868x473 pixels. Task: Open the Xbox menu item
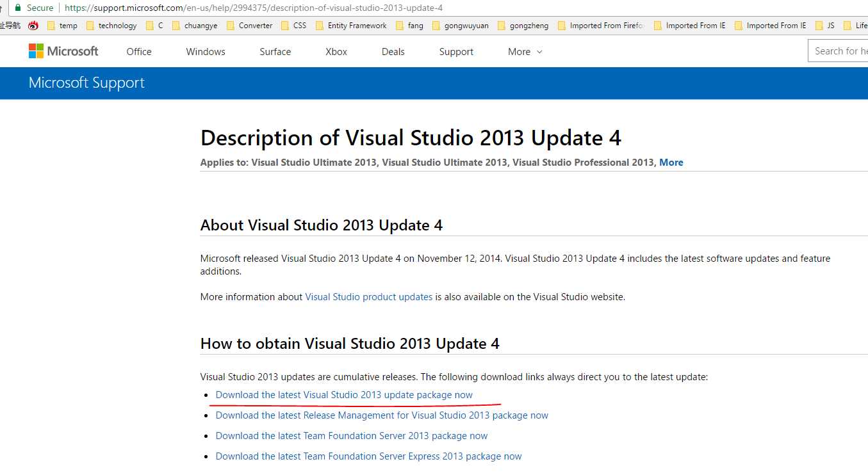coord(336,52)
